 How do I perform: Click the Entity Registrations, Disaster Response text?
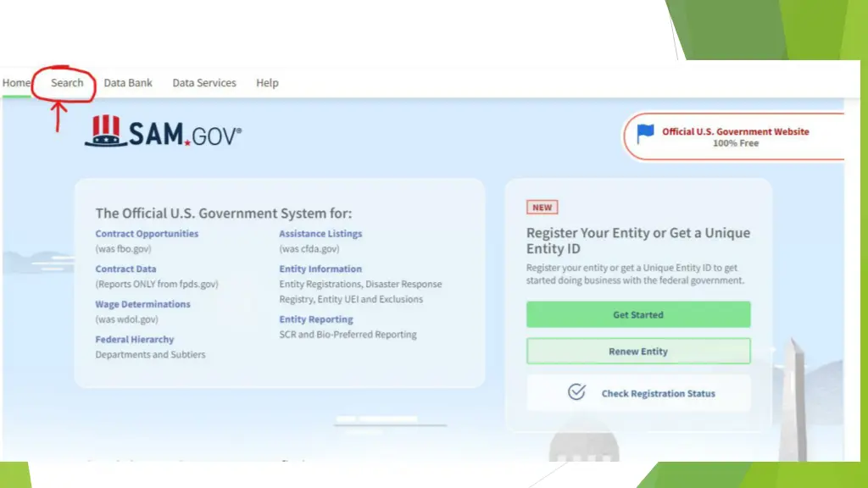[360, 284]
